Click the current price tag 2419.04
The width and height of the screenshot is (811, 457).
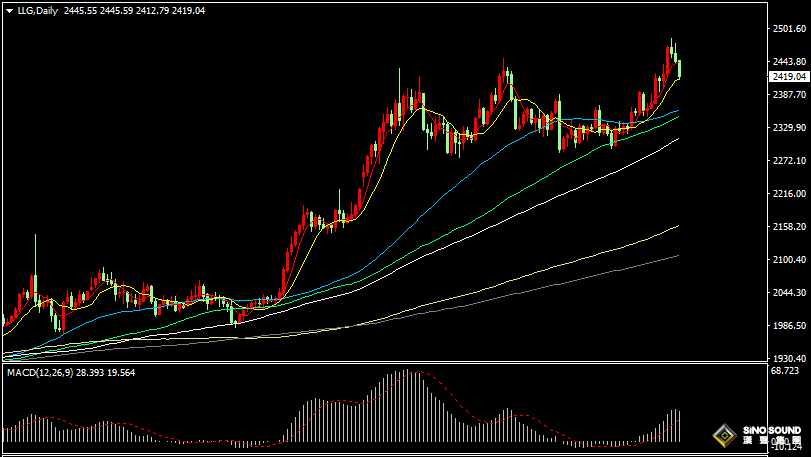(789, 76)
